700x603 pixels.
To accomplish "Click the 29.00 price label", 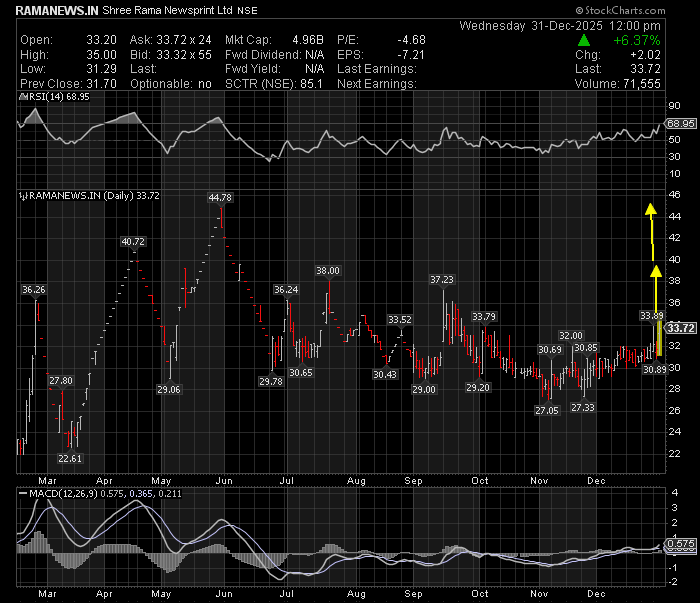I will pos(424,390).
